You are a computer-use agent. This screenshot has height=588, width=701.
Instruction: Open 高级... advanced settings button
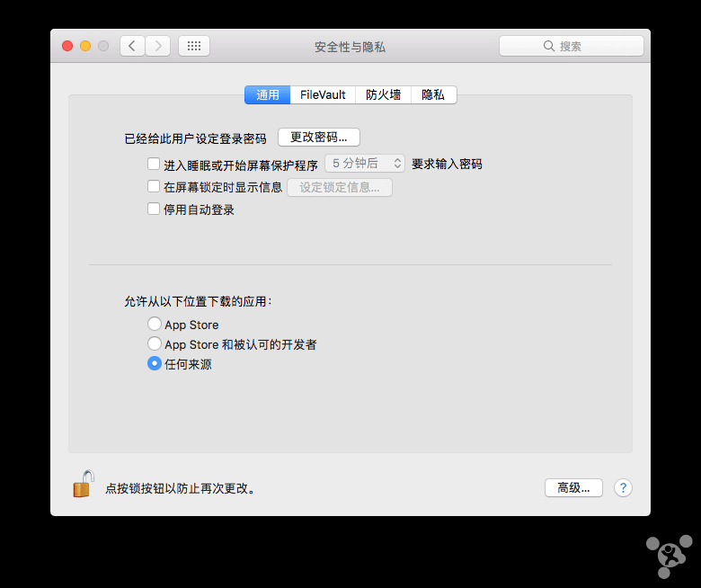click(x=573, y=487)
